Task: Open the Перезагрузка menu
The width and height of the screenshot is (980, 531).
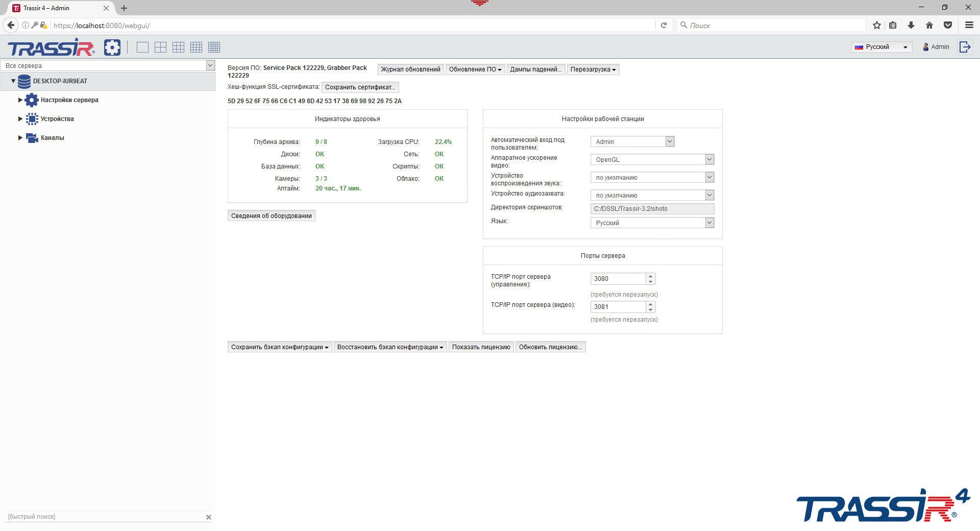Action: pyautogui.click(x=593, y=69)
